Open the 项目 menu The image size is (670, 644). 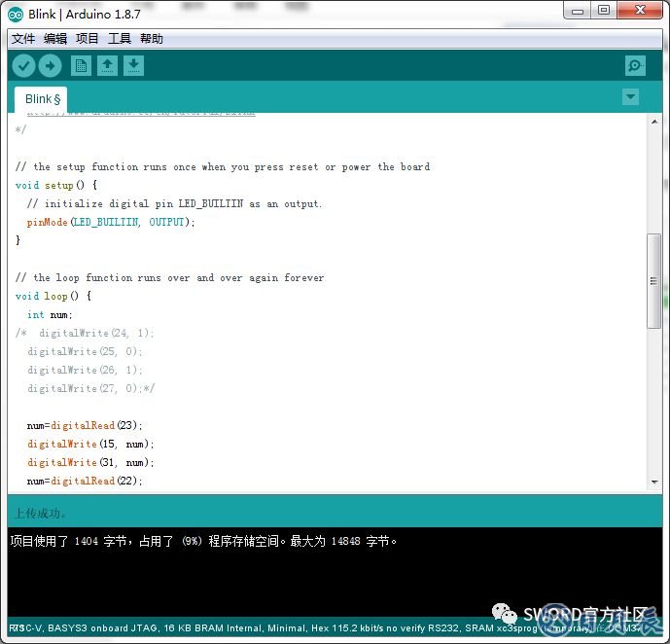[x=88, y=39]
